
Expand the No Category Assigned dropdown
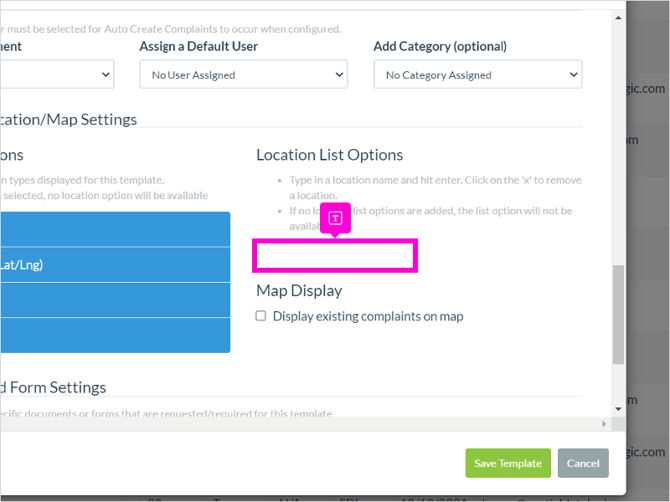(478, 74)
